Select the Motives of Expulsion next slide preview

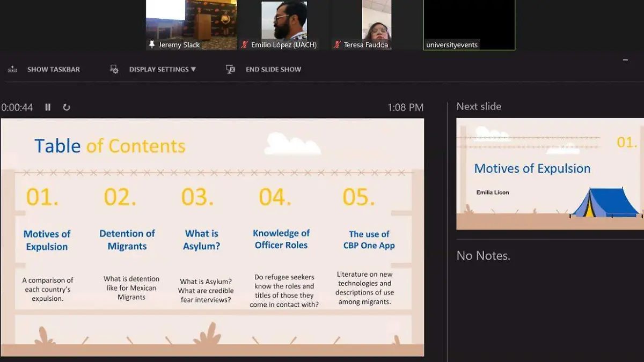(550, 174)
